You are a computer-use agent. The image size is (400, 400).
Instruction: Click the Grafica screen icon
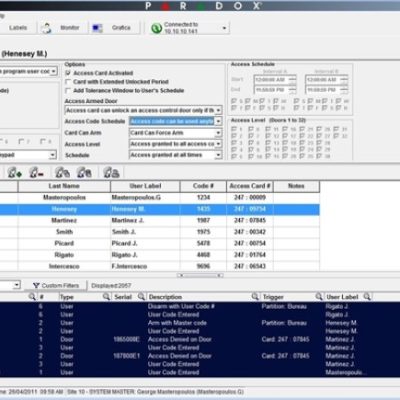[x=97, y=28]
